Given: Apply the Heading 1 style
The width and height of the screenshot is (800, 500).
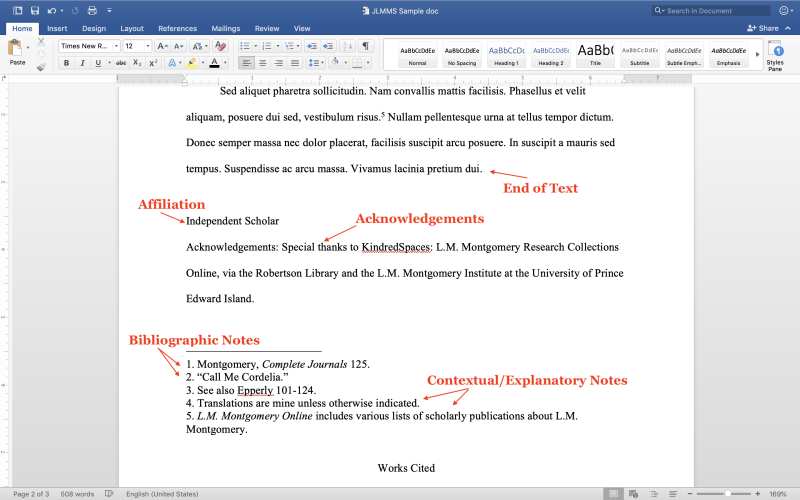Looking at the screenshot, I should pos(507,55).
